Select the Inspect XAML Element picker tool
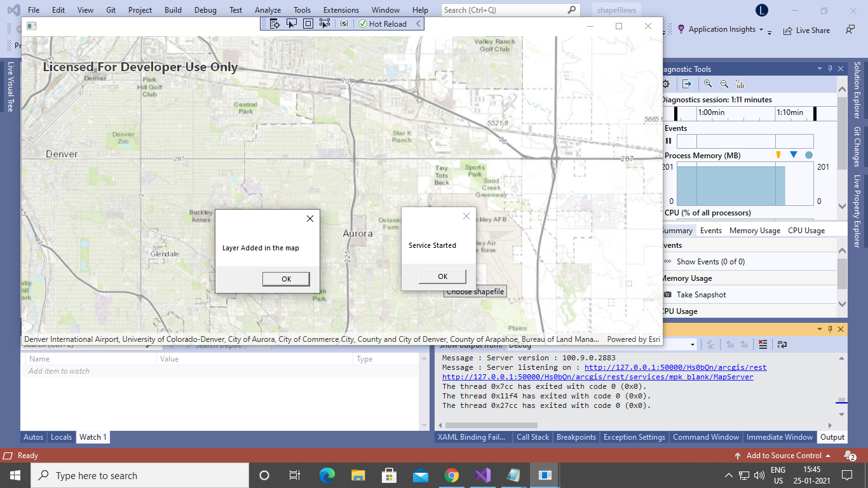868x488 pixels. tap(292, 23)
